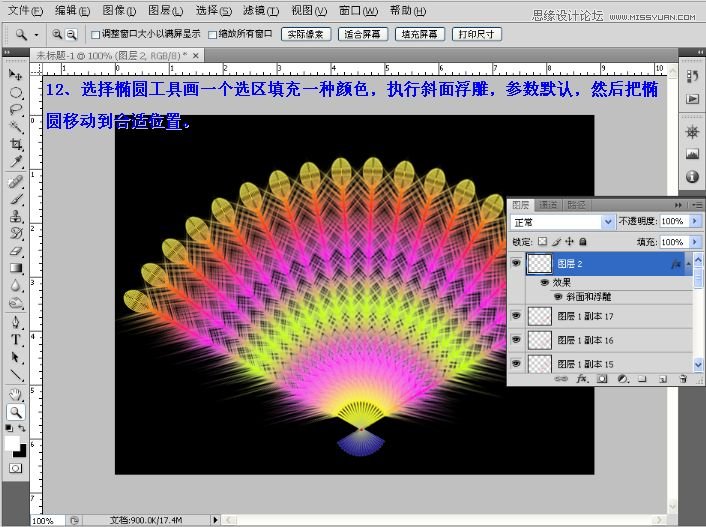Select the Brush tool
The image size is (706, 527).
[x=15, y=199]
